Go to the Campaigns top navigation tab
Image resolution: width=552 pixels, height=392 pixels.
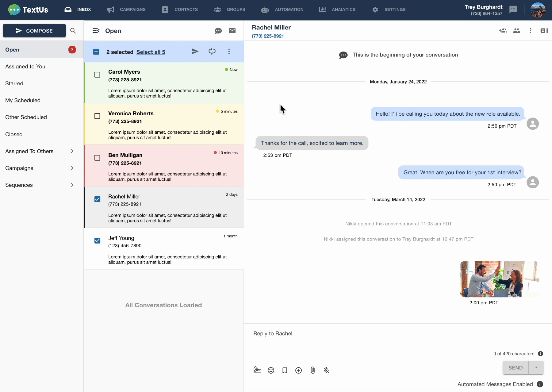(x=126, y=10)
